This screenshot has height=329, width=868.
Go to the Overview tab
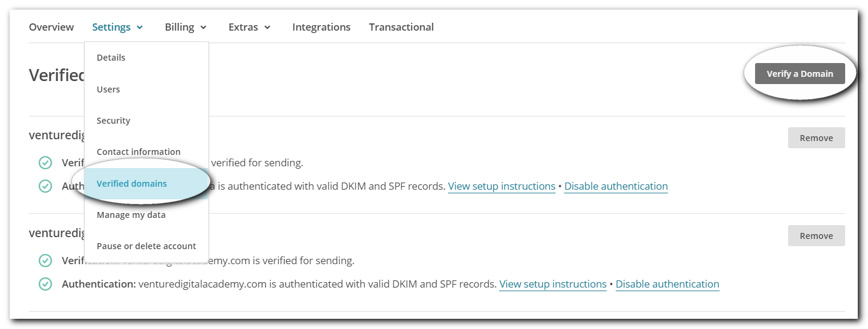[52, 27]
